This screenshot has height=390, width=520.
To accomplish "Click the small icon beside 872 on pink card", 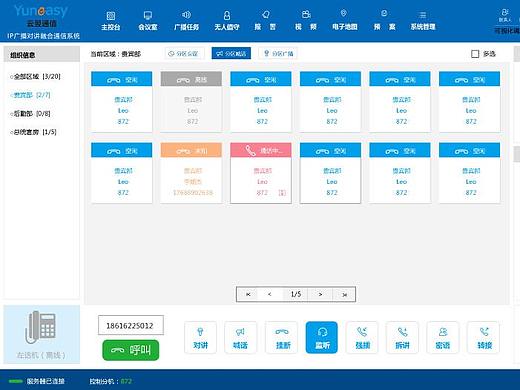I will pyautogui.click(x=282, y=193).
